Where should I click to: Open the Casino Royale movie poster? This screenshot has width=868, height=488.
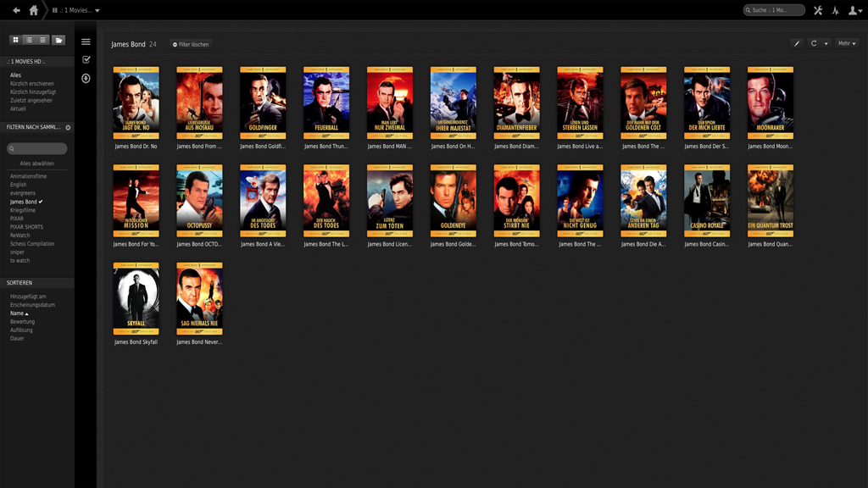(707, 201)
